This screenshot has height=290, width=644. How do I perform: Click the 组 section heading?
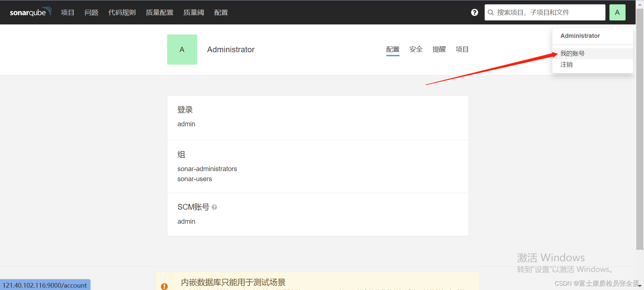click(x=181, y=154)
